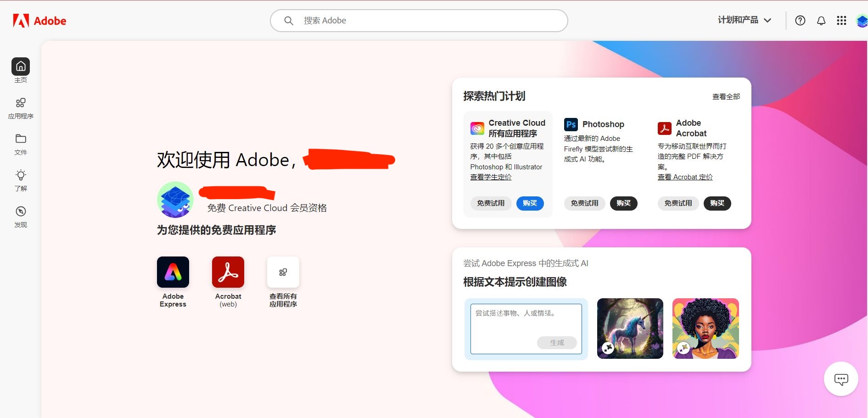Open 查看所有应用程序 icon tile
868x418 pixels.
(283, 272)
